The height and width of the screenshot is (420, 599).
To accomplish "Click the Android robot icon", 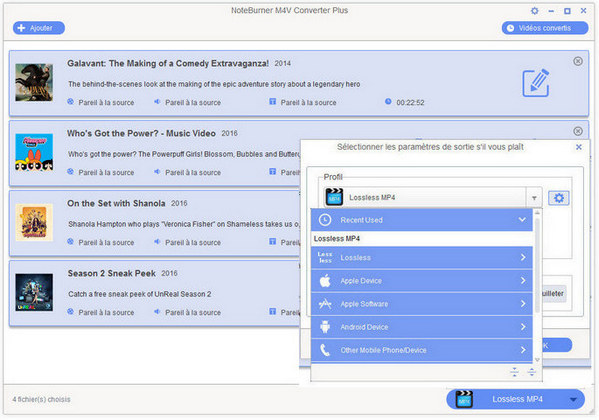I will [325, 327].
